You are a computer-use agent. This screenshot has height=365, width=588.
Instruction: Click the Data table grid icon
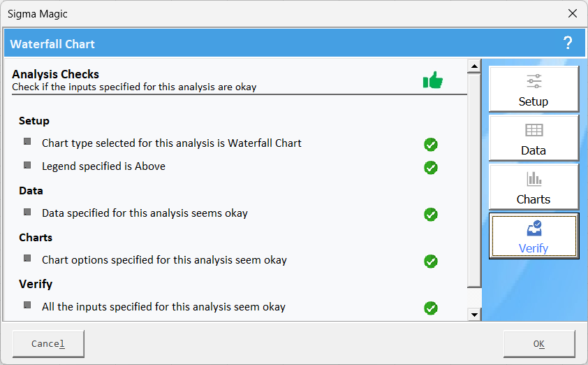pos(534,130)
